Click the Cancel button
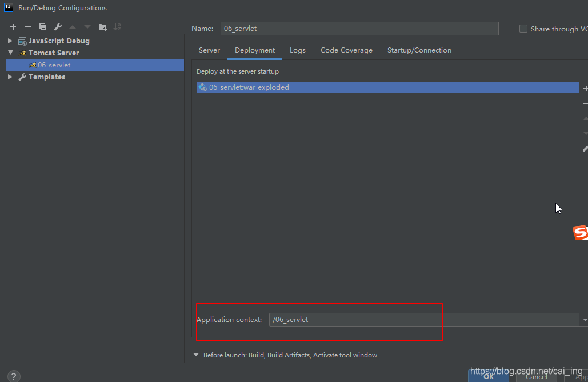 click(x=536, y=377)
